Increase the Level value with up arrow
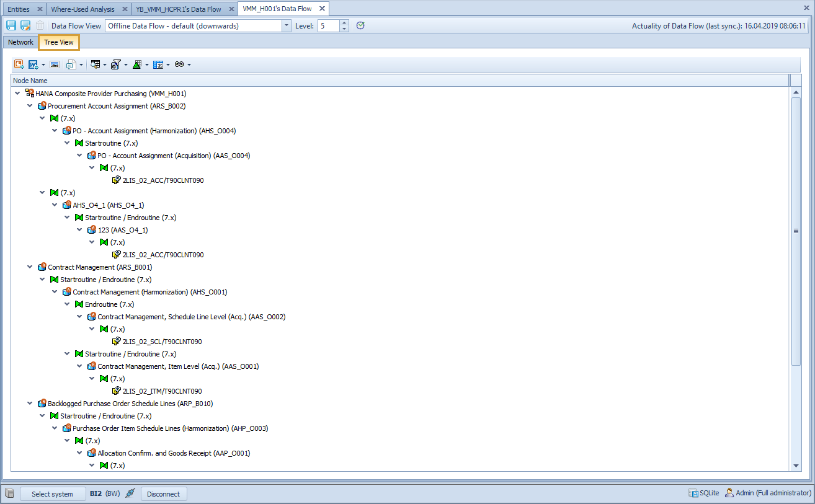Image resolution: width=815 pixels, height=504 pixels. tap(344, 23)
